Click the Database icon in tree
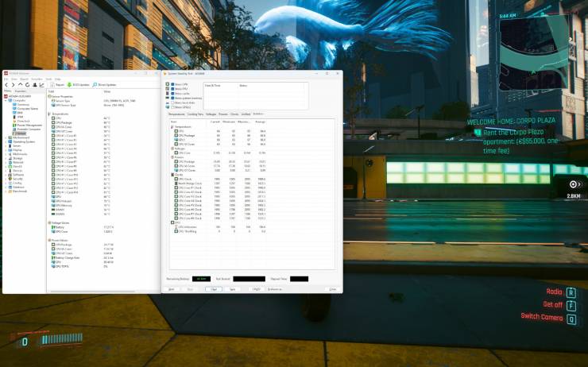This screenshot has width=588, height=367. point(10,187)
